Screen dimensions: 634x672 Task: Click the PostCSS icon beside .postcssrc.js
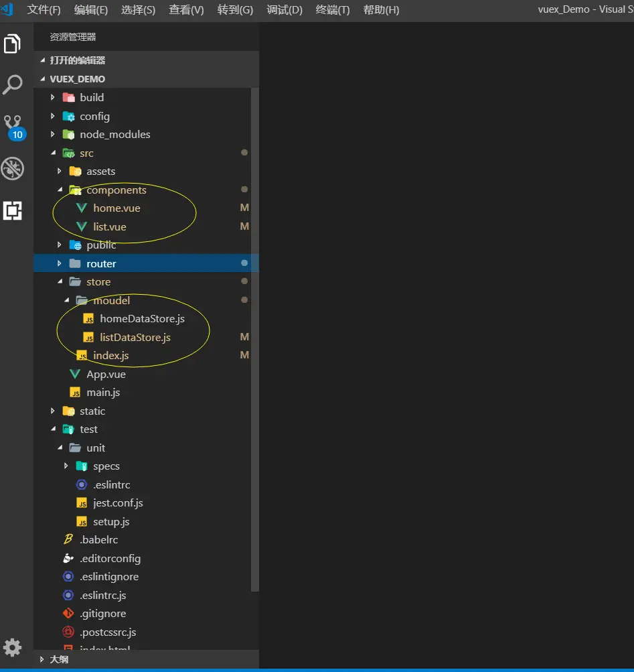tap(68, 632)
